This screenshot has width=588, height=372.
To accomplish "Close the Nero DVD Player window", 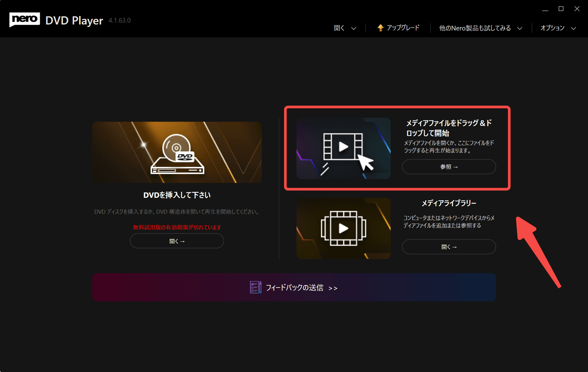I will tap(577, 9).
